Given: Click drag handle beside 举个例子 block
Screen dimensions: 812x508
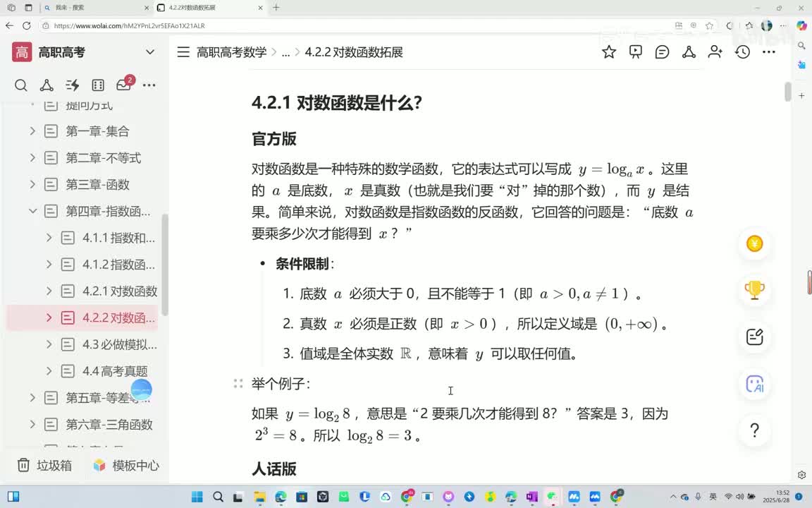Looking at the screenshot, I should point(238,384).
